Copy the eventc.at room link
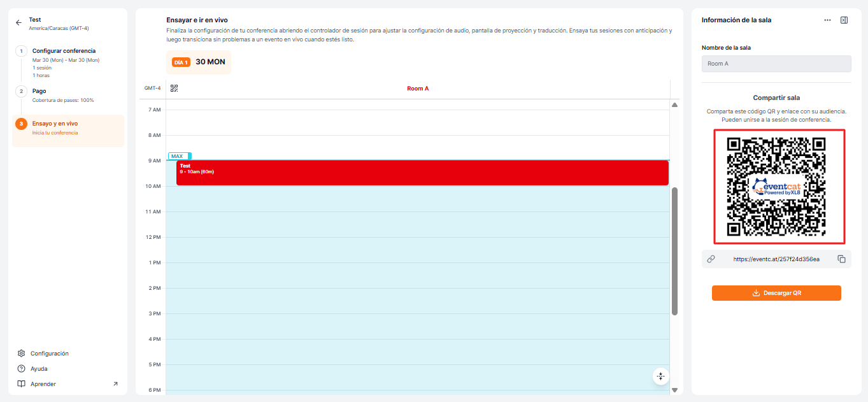The width and height of the screenshot is (868, 402). click(x=841, y=259)
